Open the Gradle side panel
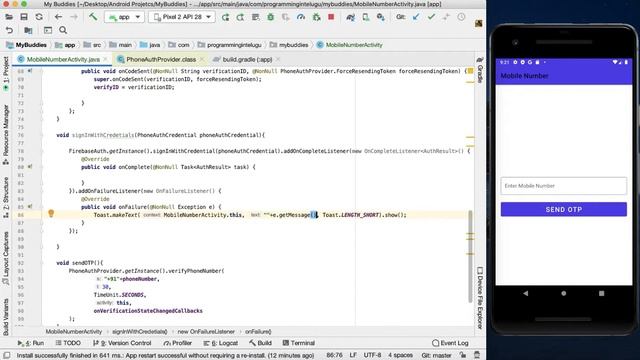The image size is (640, 360). [480, 70]
